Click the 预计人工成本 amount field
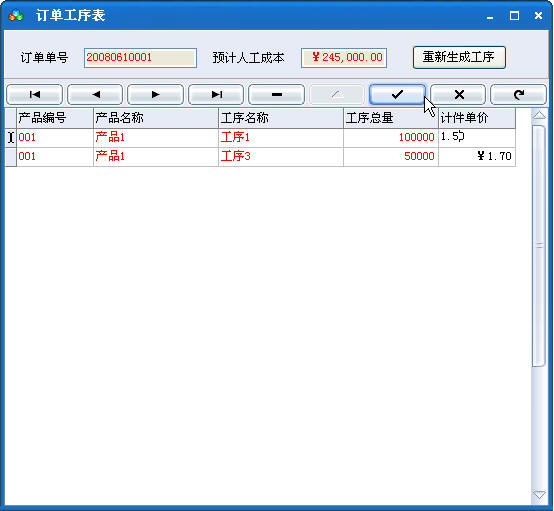Screen dimensions: 554x511 pos(344,58)
